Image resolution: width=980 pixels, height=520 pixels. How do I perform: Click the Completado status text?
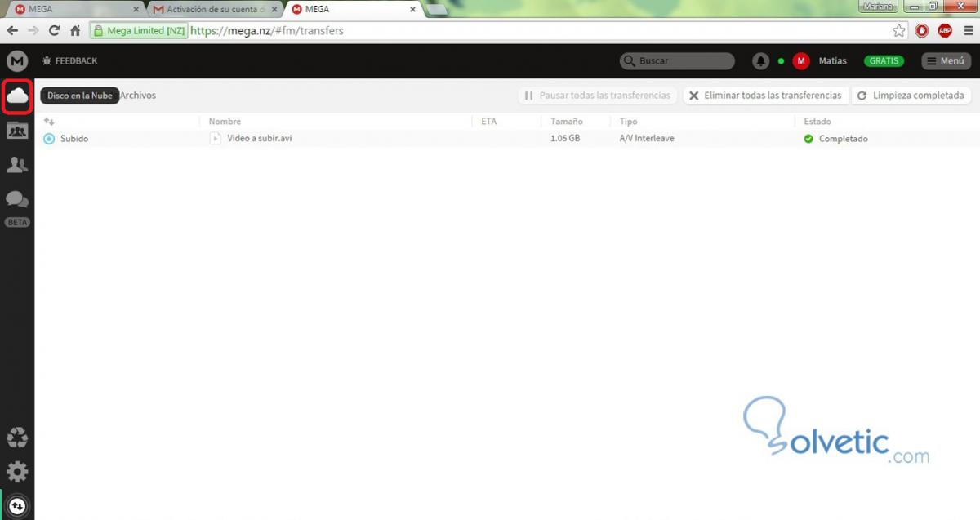(x=843, y=139)
